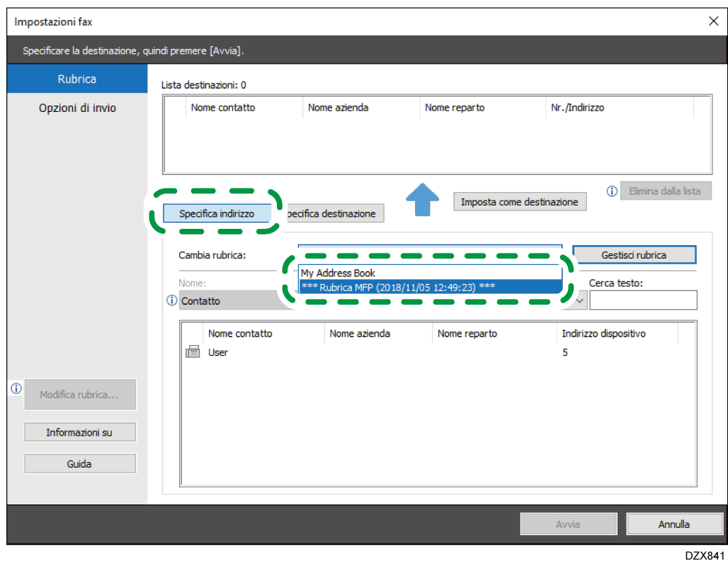The image size is (728, 564).
Task: Sort contacts by Nome contatto header
Action: (263, 333)
